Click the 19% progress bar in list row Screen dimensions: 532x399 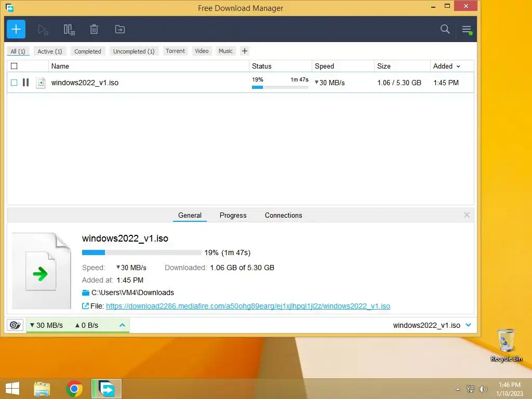pyautogui.click(x=280, y=87)
